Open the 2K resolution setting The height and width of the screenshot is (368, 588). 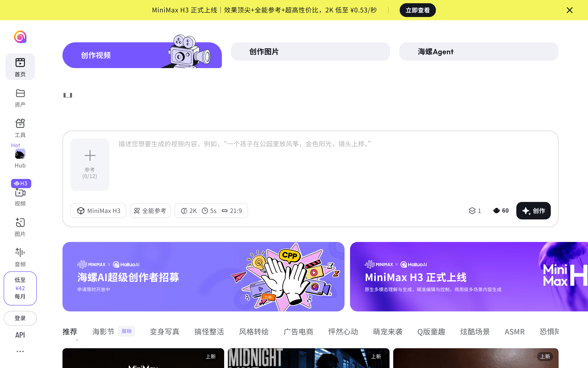click(189, 210)
